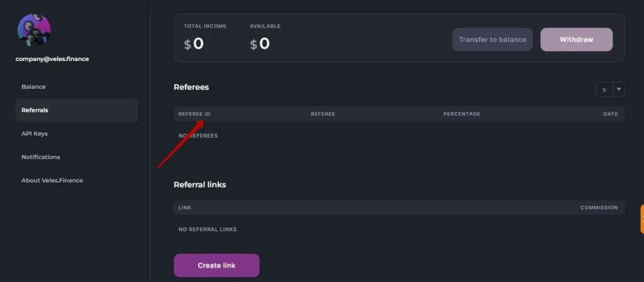
Task: Click the Withdraw button
Action: pyautogui.click(x=576, y=40)
